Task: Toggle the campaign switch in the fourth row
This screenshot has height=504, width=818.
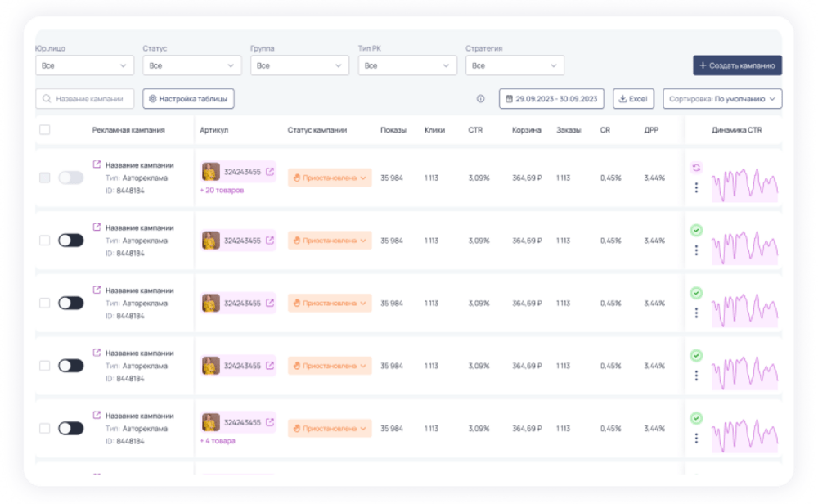Action: (71, 366)
